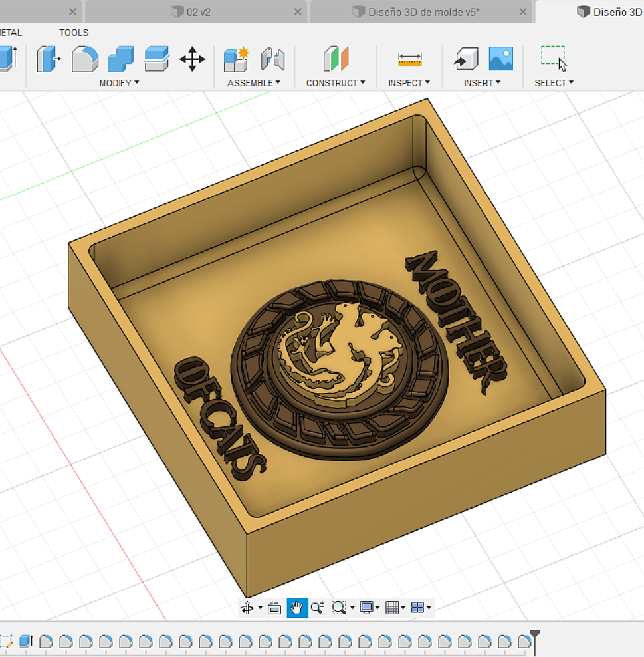Select the sketch feature in the timeline
The width and height of the screenshot is (644, 657).
click(x=6, y=641)
